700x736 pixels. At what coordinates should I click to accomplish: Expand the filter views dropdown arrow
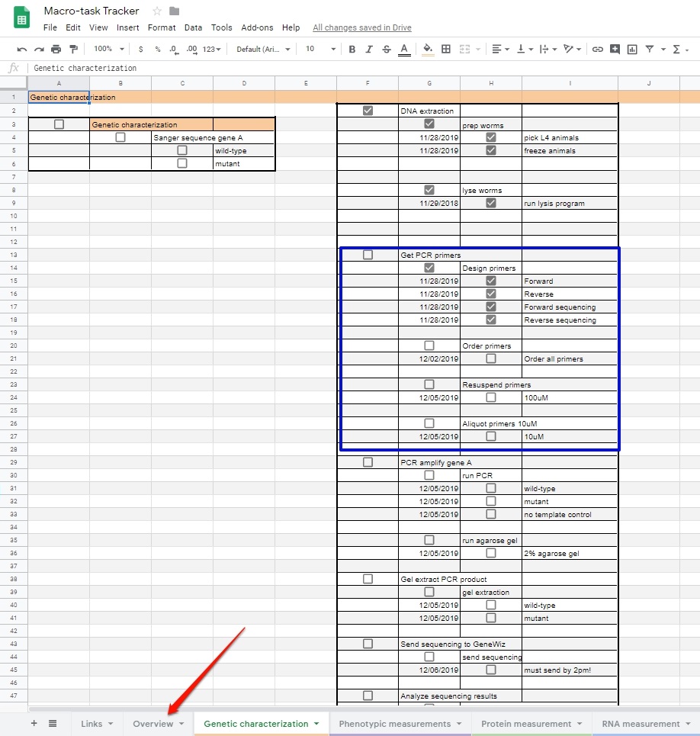[x=663, y=50]
